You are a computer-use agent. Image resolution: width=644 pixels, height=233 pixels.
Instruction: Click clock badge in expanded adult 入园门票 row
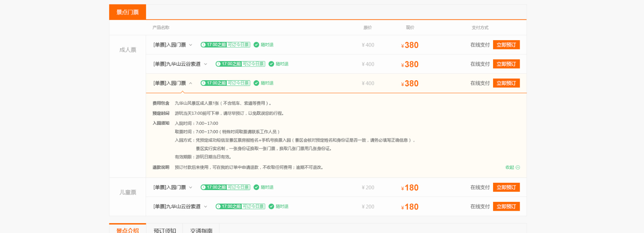(x=204, y=83)
